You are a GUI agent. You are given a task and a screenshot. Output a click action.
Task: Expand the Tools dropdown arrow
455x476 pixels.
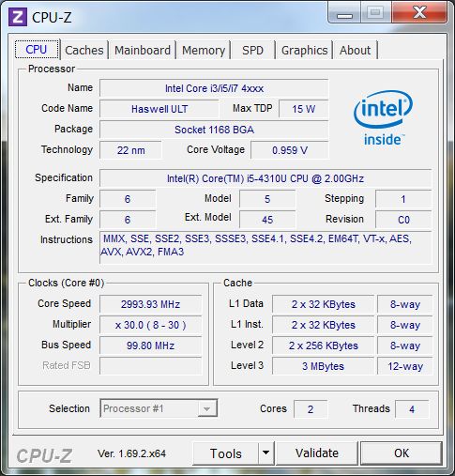click(x=266, y=453)
